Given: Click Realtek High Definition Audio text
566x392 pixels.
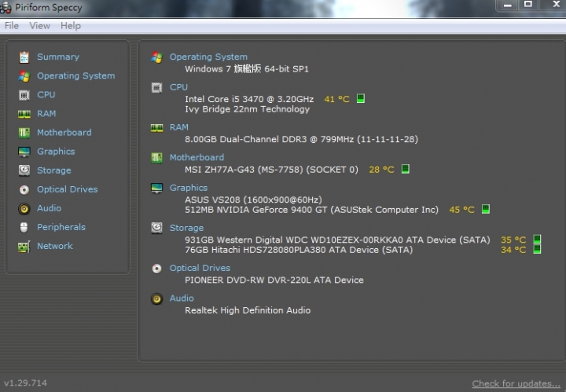Looking at the screenshot, I should tap(248, 310).
